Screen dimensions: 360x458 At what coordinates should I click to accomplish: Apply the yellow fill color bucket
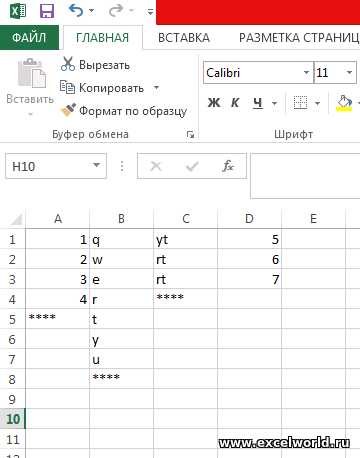click(x=344, y=103)
